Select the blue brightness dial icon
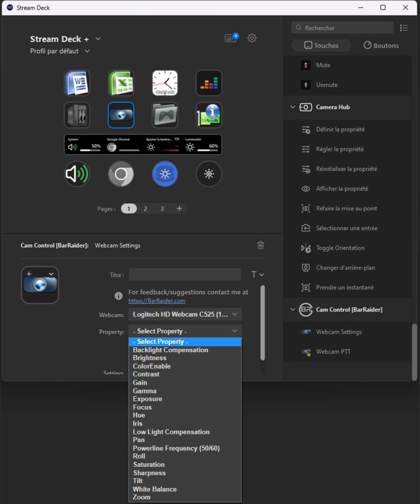This screenshot has width=420, height=504. click(x=164, y=174)
